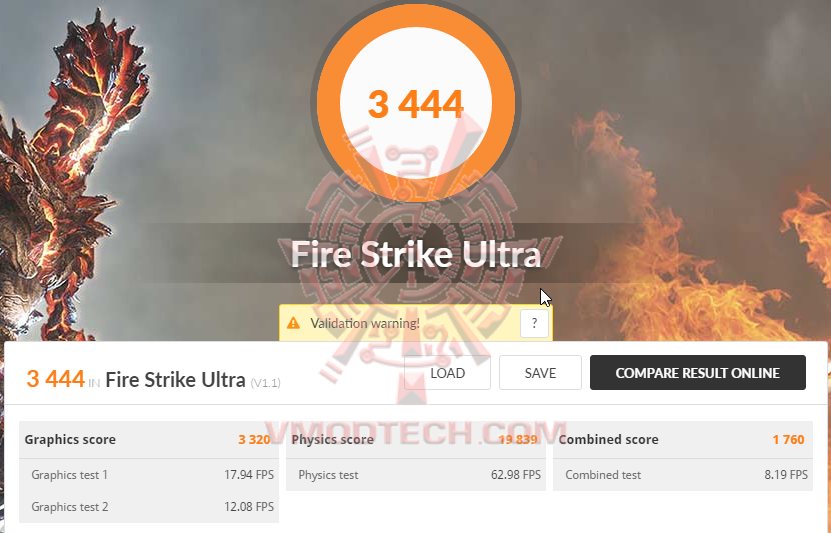Click the validation warning triangle icon

pyautogui.click(x=293, y=323)
